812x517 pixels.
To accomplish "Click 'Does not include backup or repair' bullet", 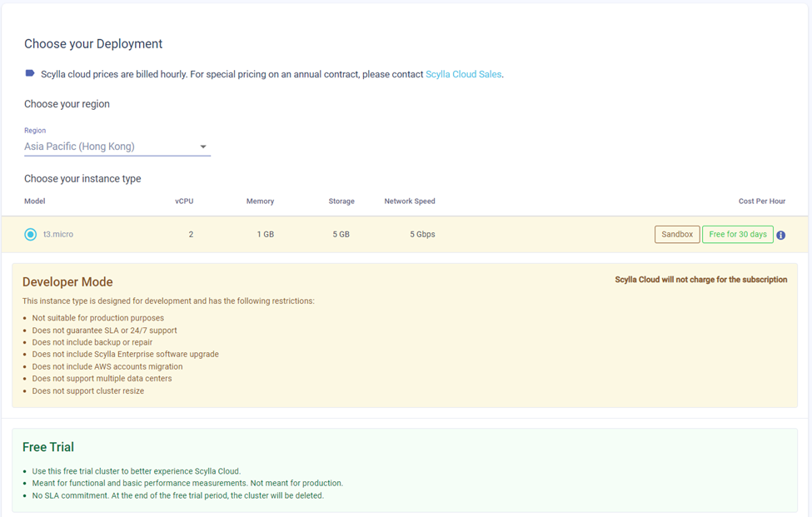I will pos(92,342).
